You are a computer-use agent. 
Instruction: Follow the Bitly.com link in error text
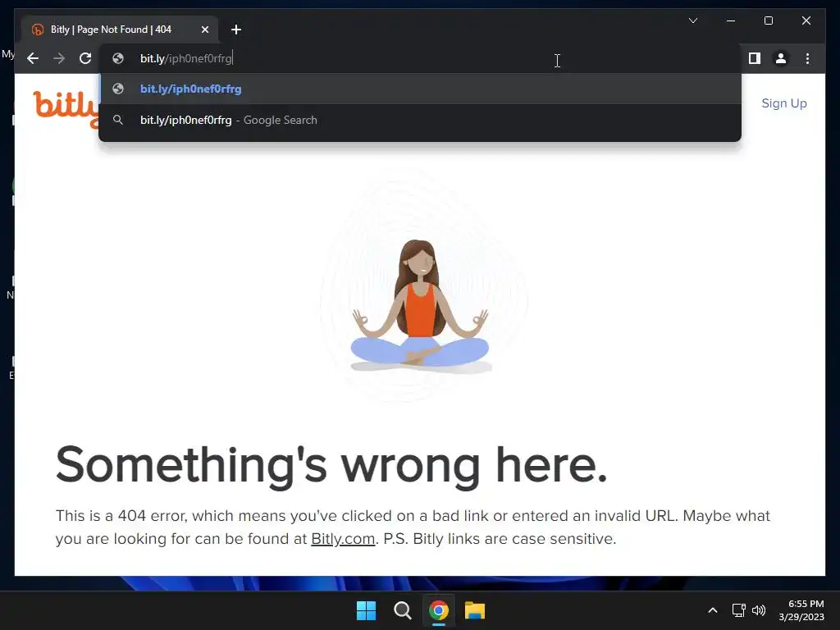(343, 538)
